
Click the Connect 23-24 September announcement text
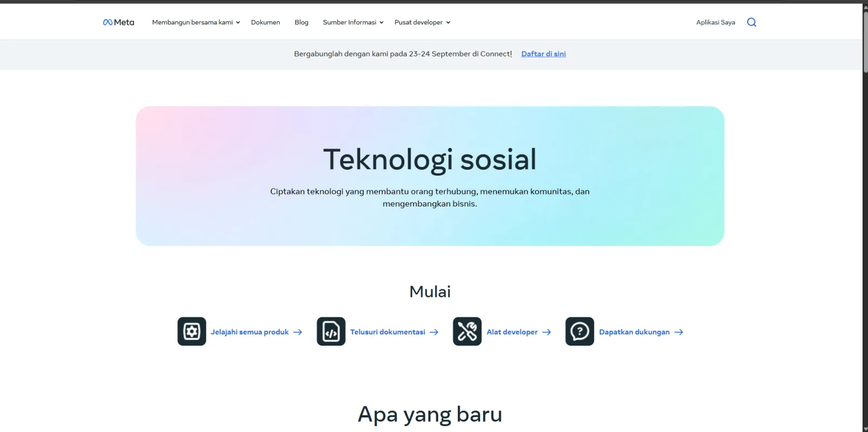point(403,54)
